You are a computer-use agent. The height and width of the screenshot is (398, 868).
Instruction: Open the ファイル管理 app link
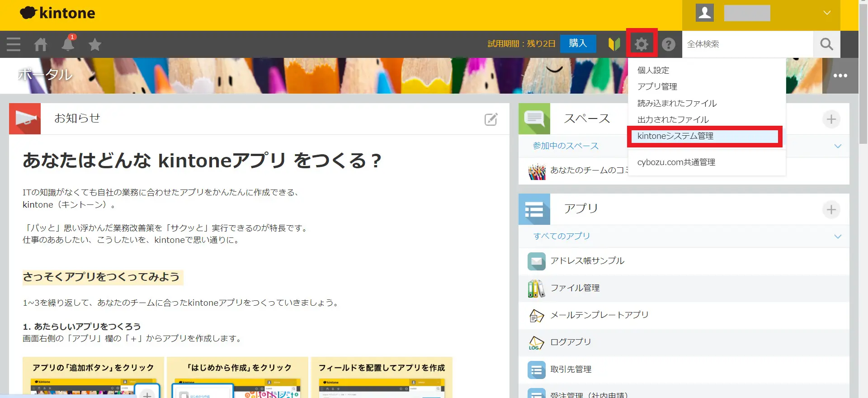(x=575, y=288)
